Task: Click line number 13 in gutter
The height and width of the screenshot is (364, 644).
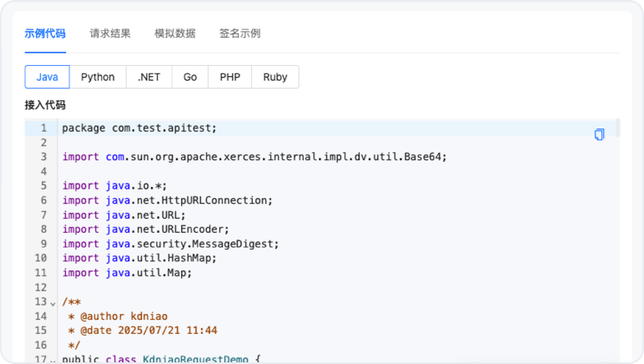Action: (x=40, y=301)
